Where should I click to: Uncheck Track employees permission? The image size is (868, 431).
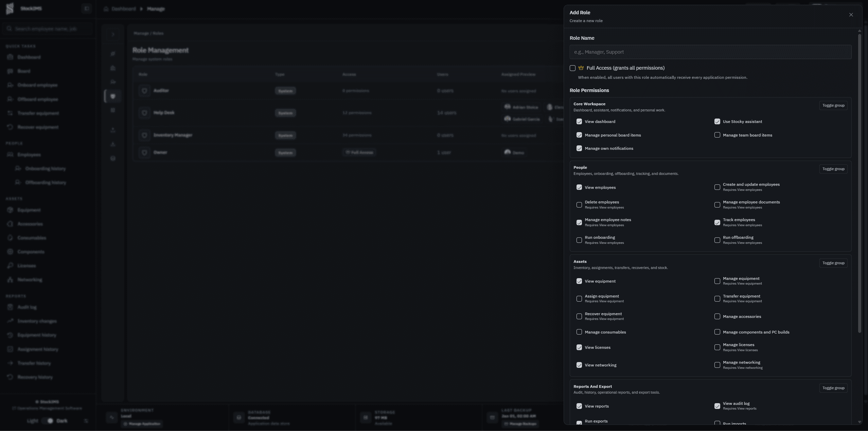pos(717,222)
